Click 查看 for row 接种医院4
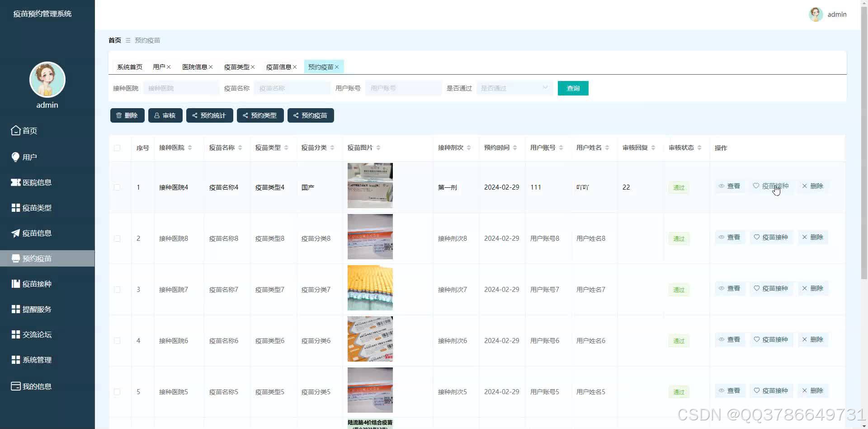This screenshot has height=429, width=868. click(x=730, y=186)
